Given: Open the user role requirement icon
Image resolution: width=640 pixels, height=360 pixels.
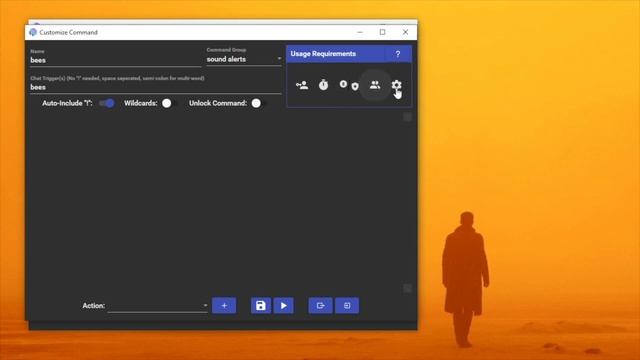Looking at the screenshot, I should pyautogui.click(x=302, y=85).
